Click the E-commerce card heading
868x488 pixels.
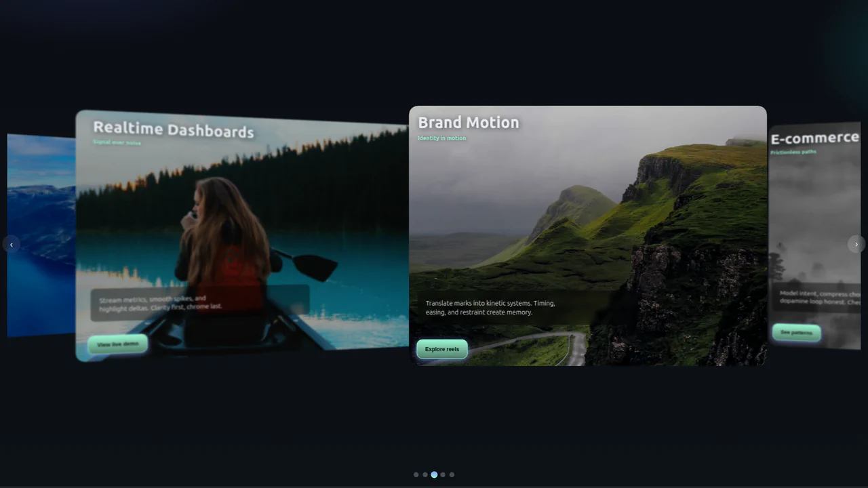coord(815,138)
